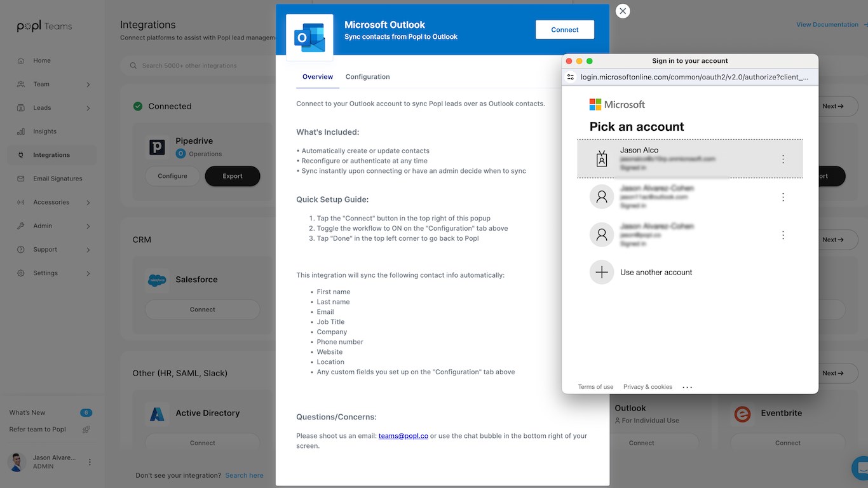
Task: Click the Microsoft Outlook logo in popup
Action: pos(309,38)
